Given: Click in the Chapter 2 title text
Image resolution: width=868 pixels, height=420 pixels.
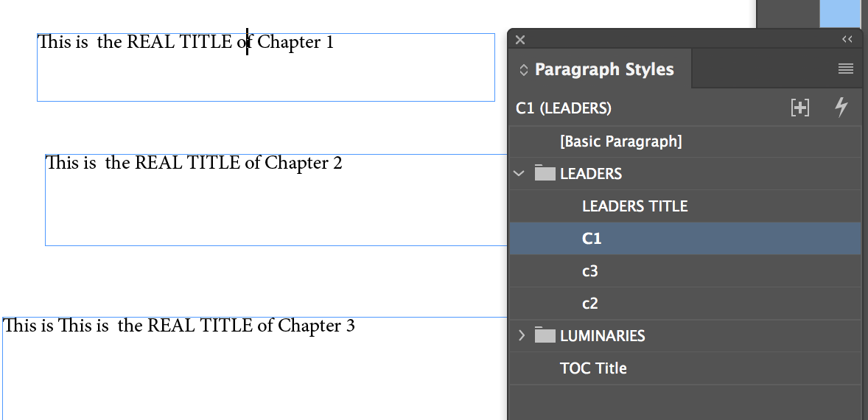Looking at the screenshot, I should tap(194, 163).
